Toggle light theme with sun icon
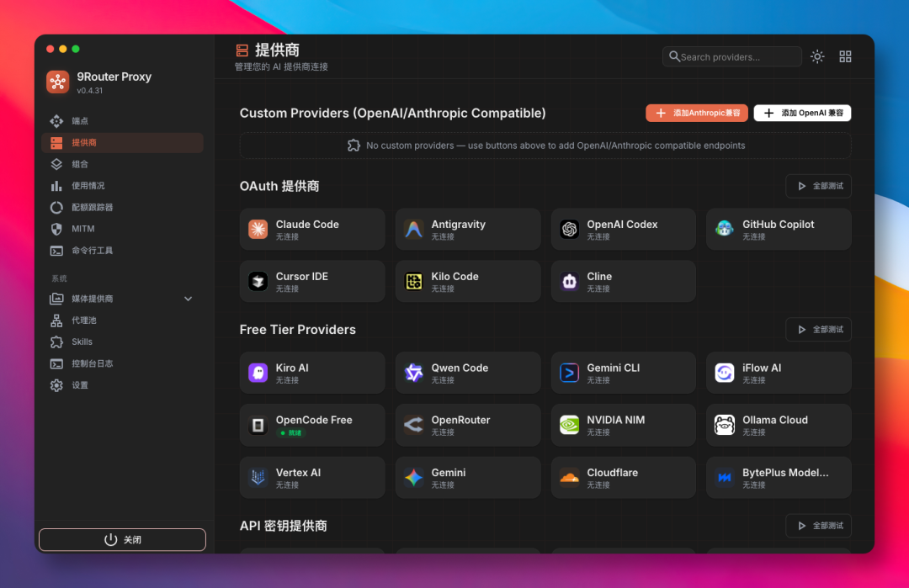This screenshot has height=588, width=909. 817,56
